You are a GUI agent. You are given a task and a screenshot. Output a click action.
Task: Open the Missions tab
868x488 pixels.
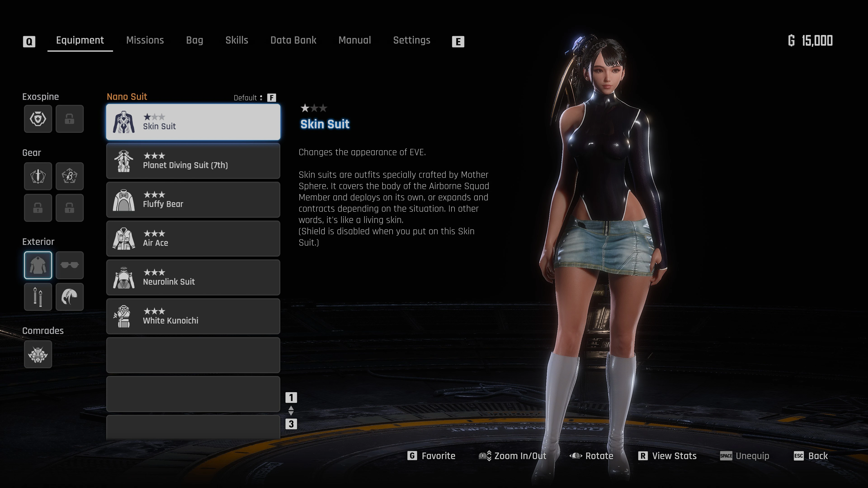pos(145,40)
